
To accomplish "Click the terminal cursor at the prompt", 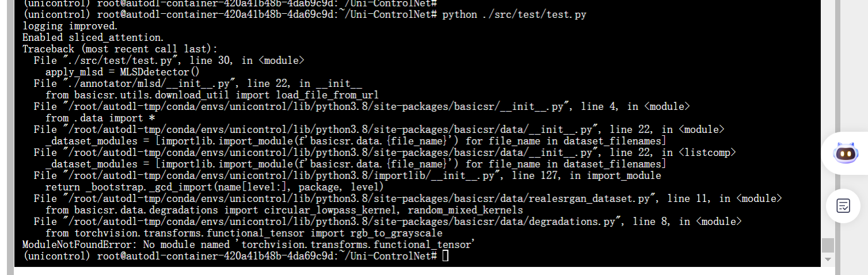I will [445, 256].
